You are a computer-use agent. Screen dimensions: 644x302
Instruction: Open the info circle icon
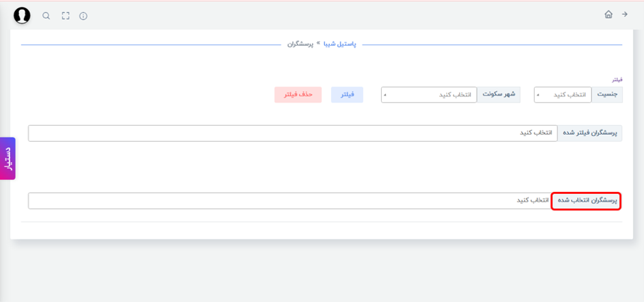pyautogui.click(x=83, y=16)
